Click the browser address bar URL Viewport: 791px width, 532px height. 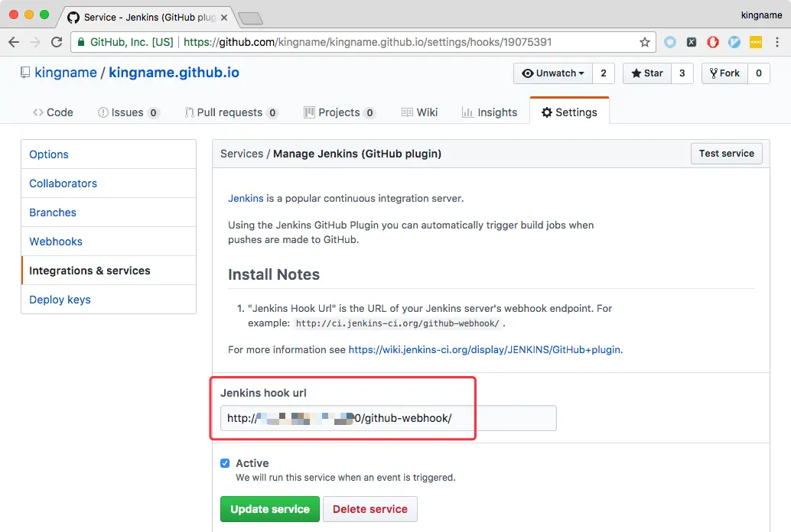point(367,42)
